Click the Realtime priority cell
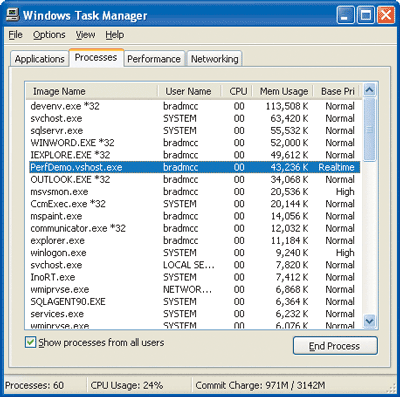The height and width of the screenshot is (397, 400). point(336,167)
